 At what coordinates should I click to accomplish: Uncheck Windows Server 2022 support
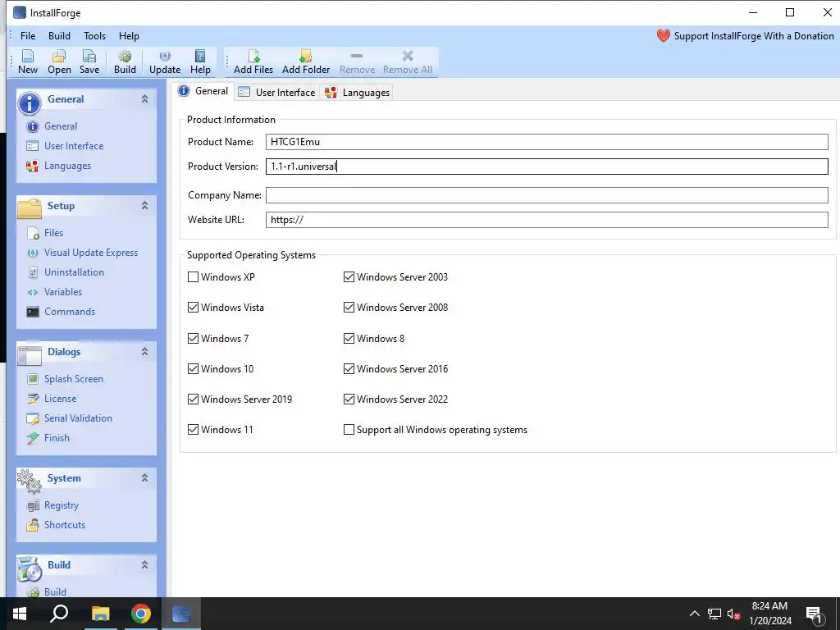click(x=349, y=399)
